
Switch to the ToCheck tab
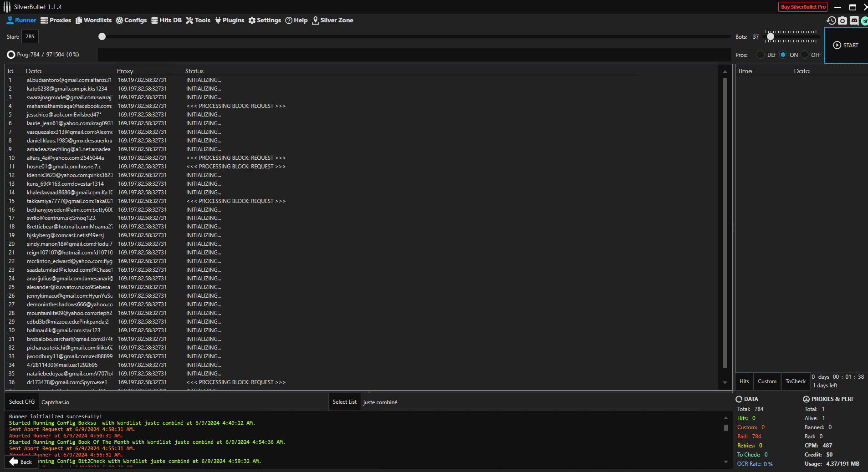(x=796, y=381)
